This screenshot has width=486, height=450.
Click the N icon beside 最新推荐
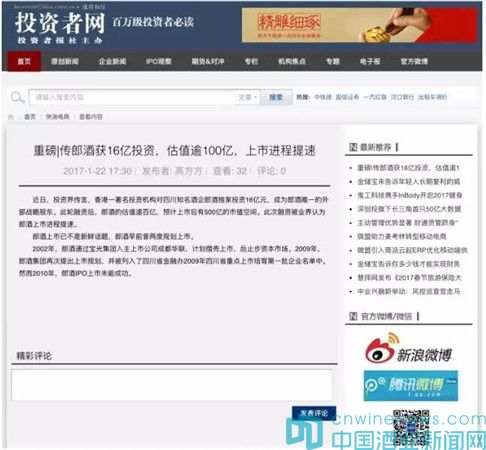coord(353,147)
